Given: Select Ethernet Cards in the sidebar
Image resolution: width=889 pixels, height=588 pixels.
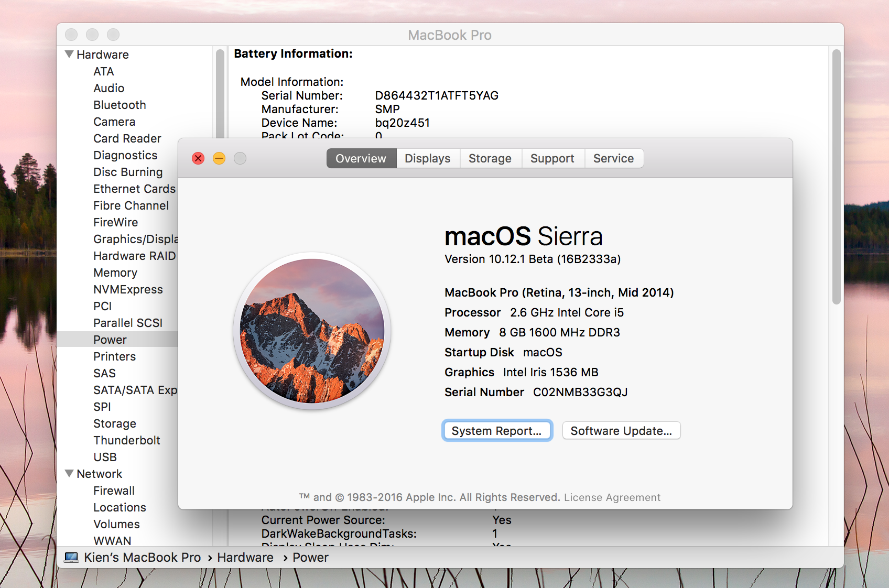Looking at the screenshot, I should tap(135, 189).
